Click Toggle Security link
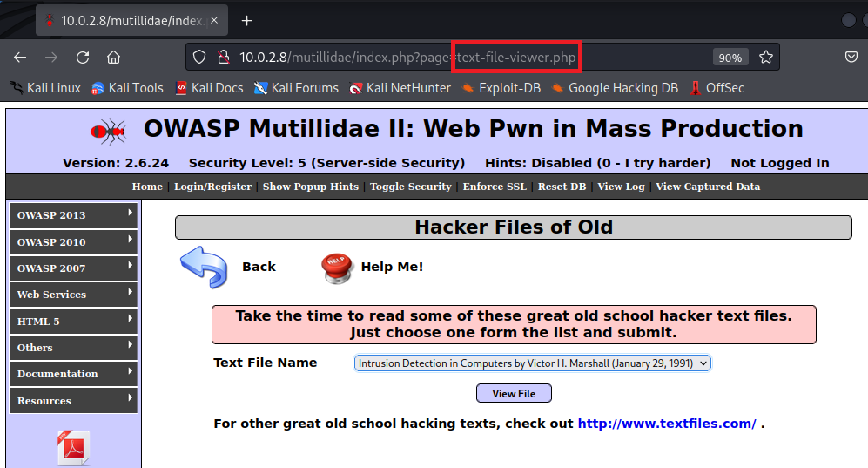This screenshot has height=468, width=868. [411, 187]
